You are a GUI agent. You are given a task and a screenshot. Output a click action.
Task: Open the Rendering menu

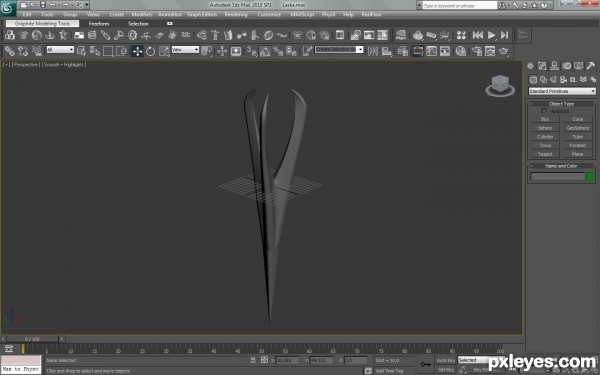236,15
